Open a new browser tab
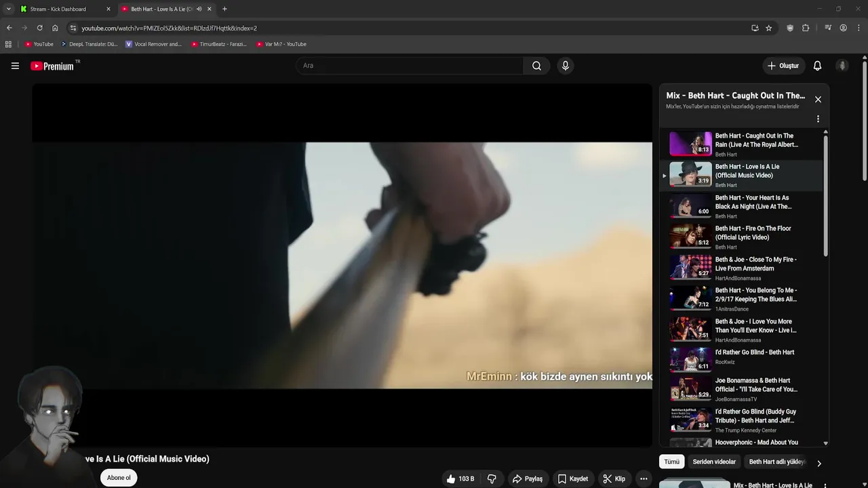 point(224,9)
